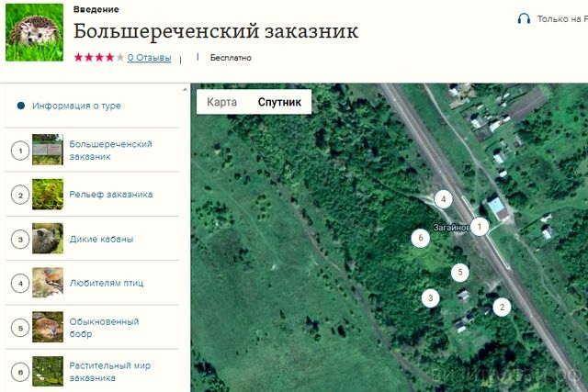Select map marker number 1 near Загайново
The width and height of the screenshot is (588, 392).
click(480, 227)
